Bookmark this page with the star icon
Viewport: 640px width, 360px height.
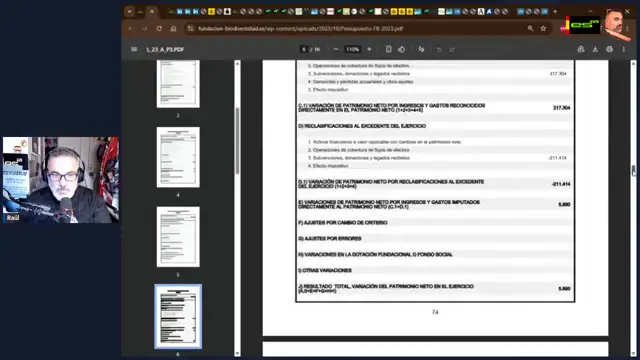[x=543, y=29]
